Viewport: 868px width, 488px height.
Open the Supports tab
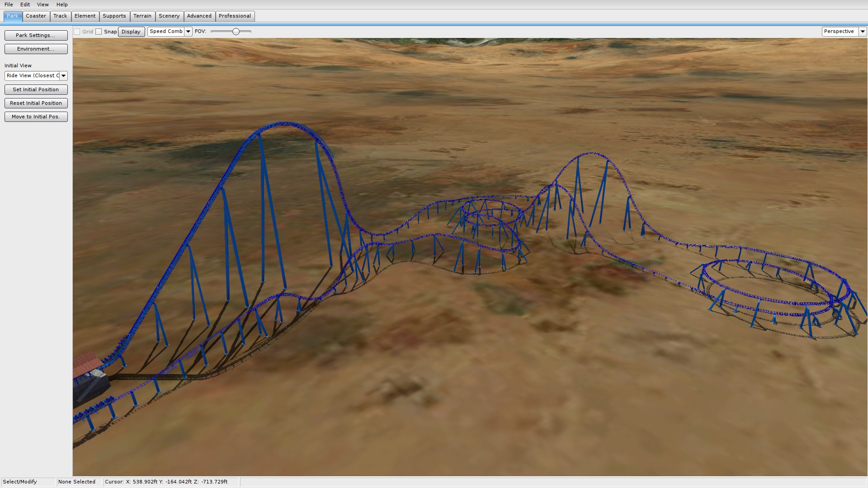(114, 16)
